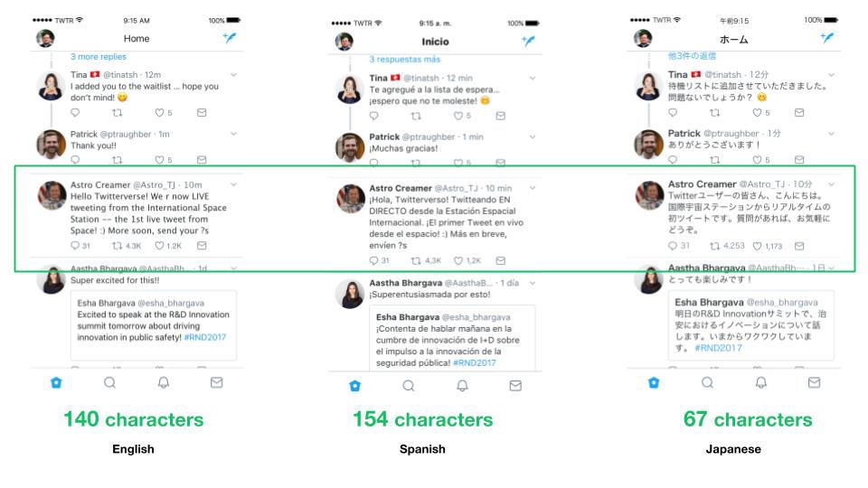Share Japanese Astro Creamer tweet via message envelope

[799, 246]
